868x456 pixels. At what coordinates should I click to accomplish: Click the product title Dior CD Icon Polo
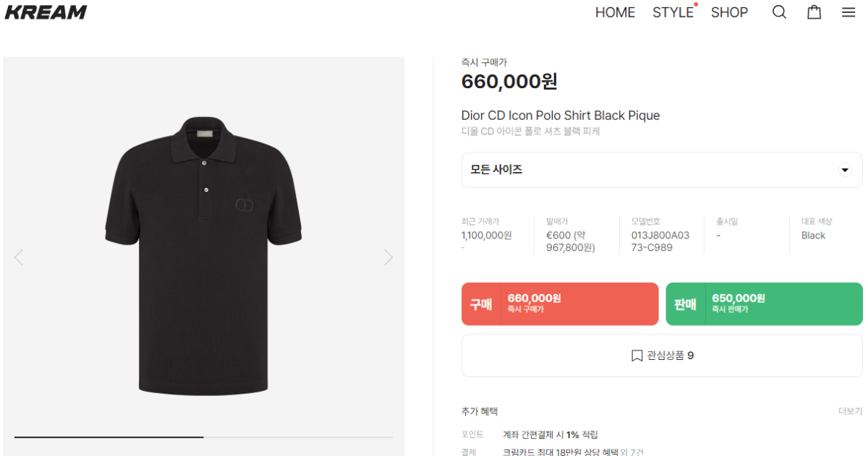click(x=560, y=116)
